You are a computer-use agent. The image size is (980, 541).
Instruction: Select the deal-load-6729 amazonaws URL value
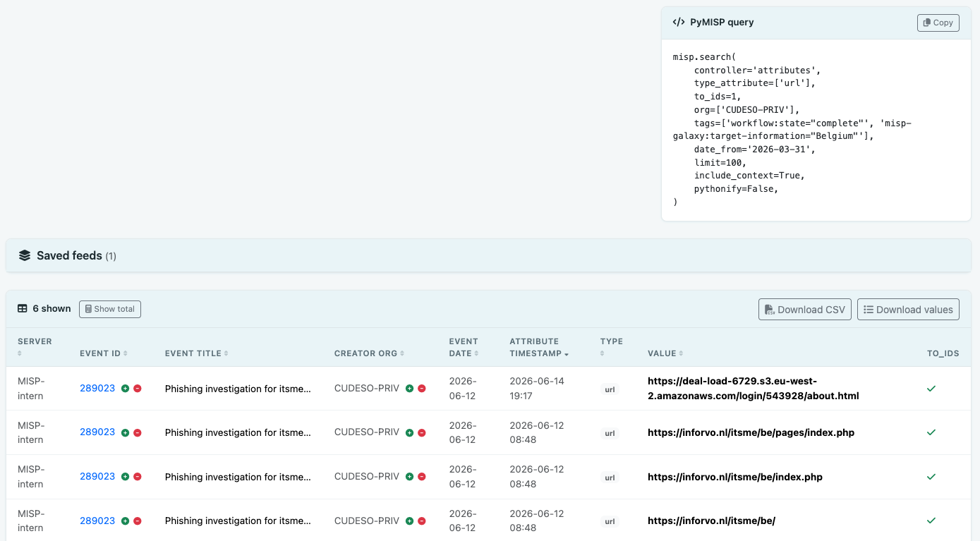point(754,388)
